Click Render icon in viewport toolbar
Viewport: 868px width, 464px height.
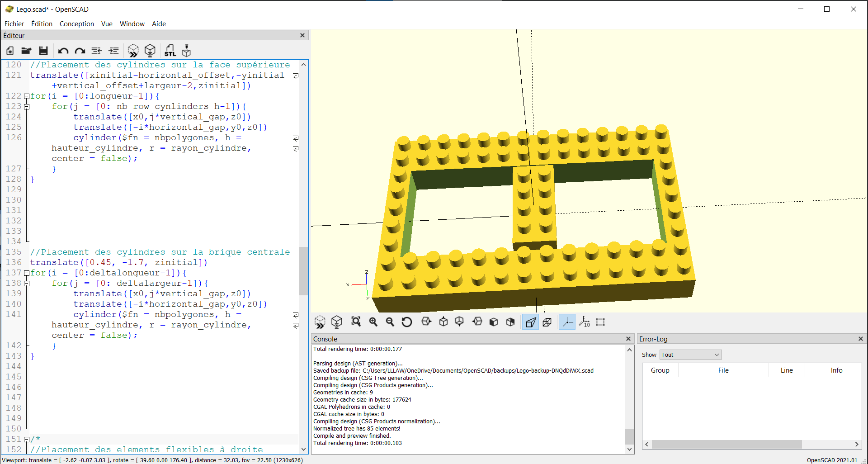click(337, 322)
